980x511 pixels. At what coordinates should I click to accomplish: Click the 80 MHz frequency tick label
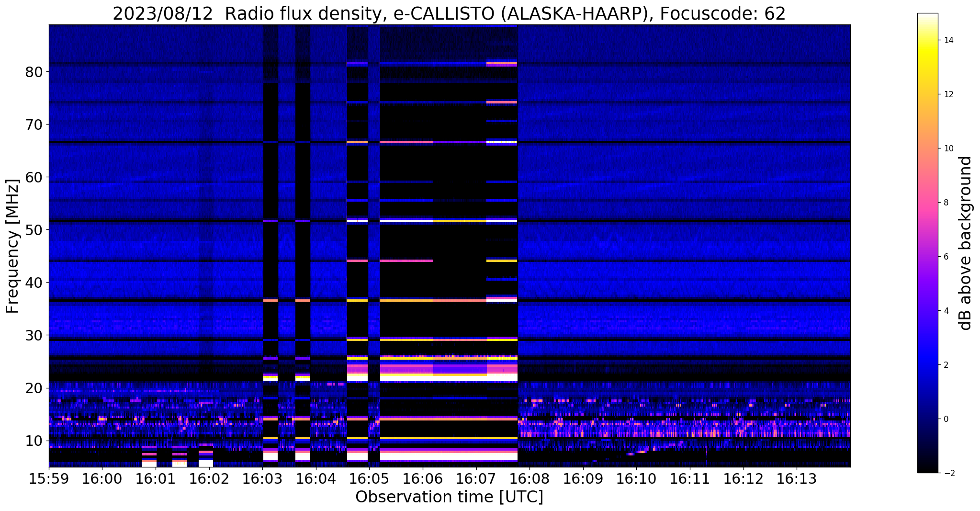(x=34, y=72)
